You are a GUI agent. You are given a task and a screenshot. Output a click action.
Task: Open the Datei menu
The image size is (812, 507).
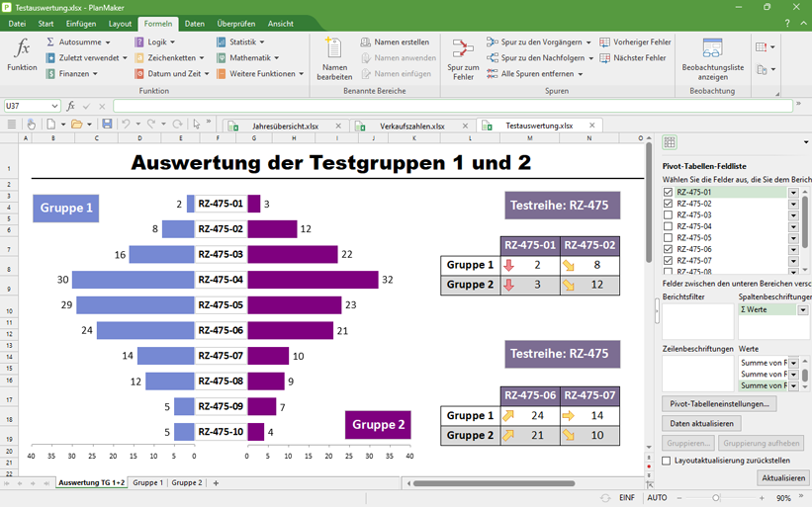(x=17, y=24)
